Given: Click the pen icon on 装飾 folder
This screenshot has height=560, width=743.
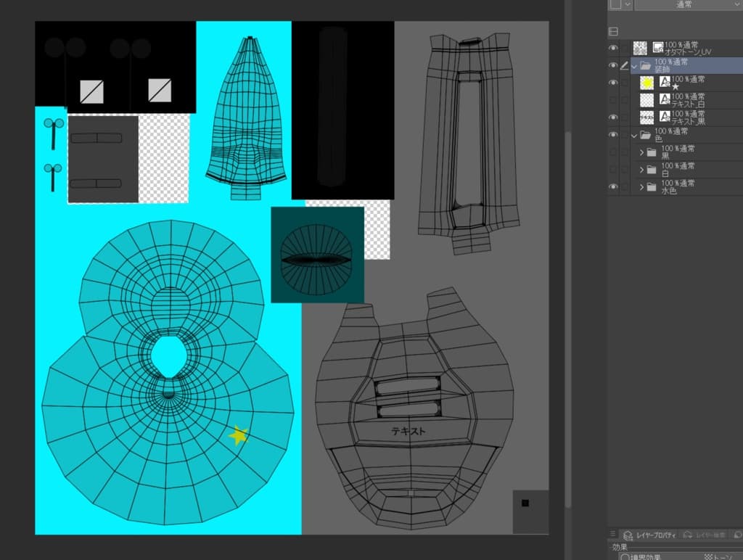Looking at the screenshot, I should pyautogui.click(x=624, y=65).
